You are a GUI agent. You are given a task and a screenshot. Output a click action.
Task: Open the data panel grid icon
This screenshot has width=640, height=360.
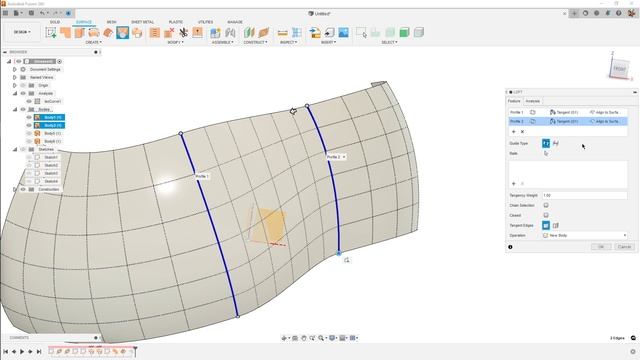5,13
